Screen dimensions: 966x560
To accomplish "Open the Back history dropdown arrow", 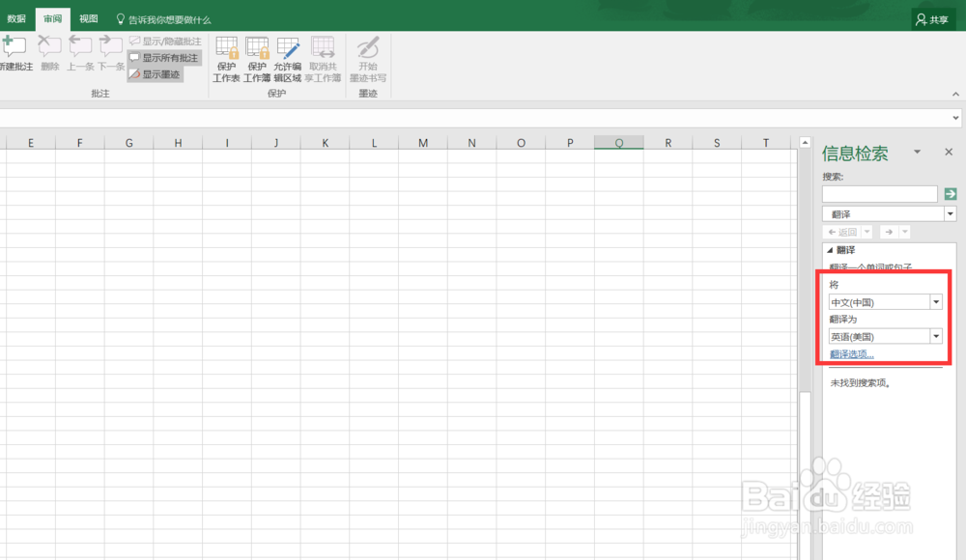I will 867,233.
